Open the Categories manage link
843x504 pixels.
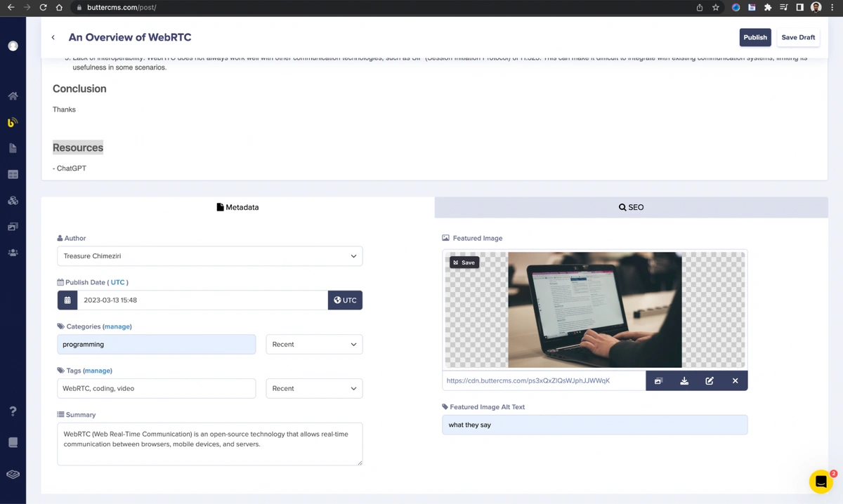(x=117, y=326)
